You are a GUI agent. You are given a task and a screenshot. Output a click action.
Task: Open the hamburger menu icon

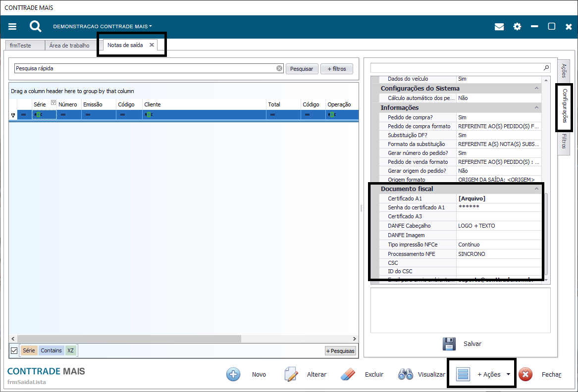pyautogui.click(x=12, y=27)
